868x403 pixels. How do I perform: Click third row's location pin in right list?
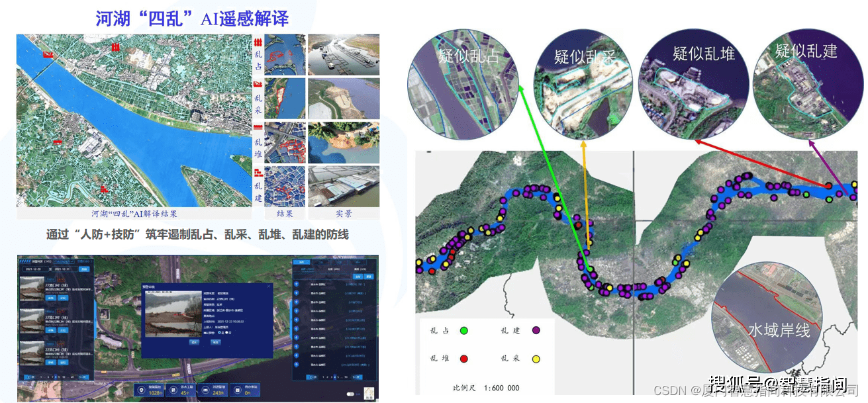296,302
